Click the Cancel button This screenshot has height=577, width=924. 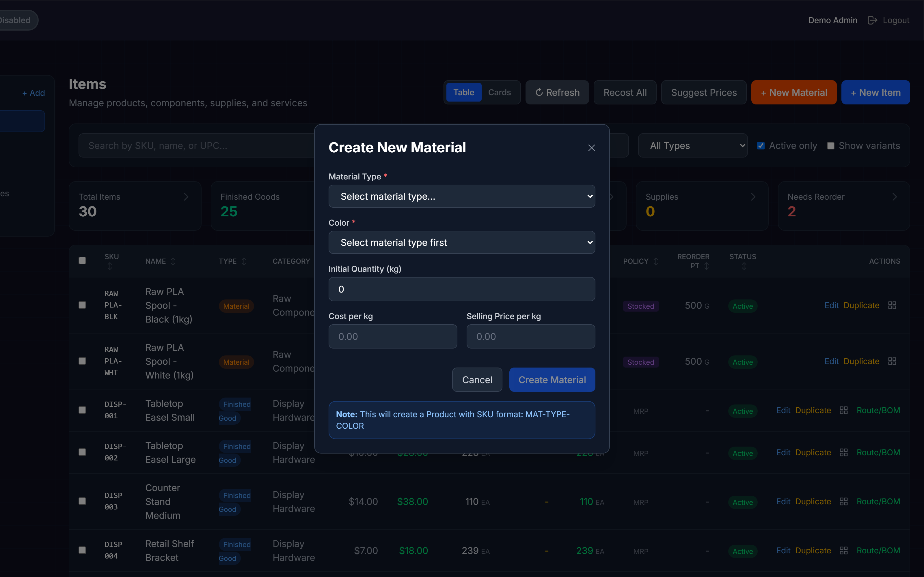pos(477,380)
